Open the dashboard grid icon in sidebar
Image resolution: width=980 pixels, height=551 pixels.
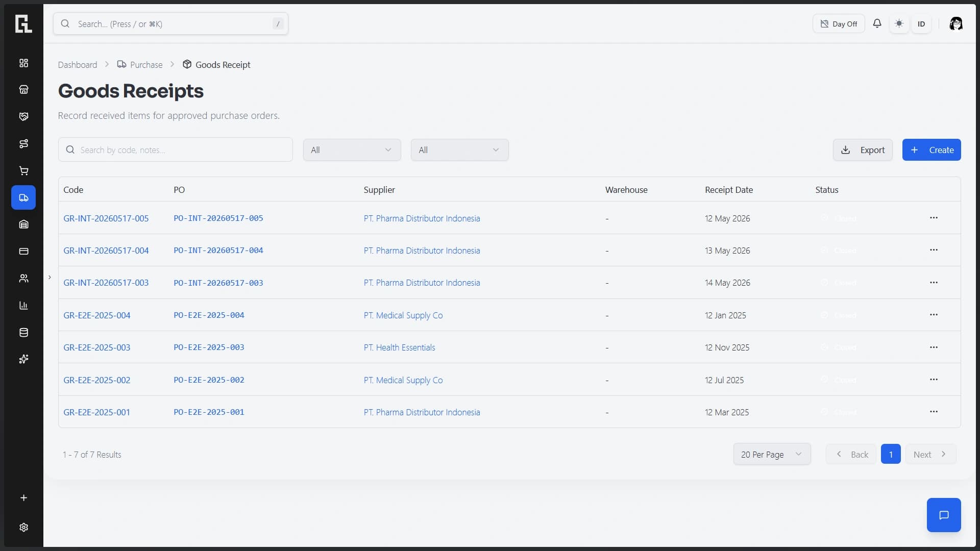pos(23,63)
